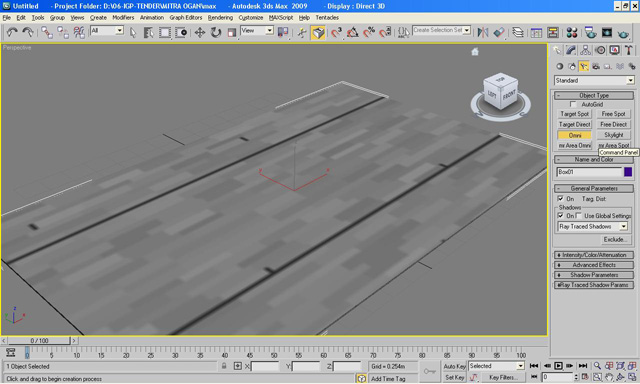Select the Select and Link tool
This screenshot has width=640, height=384.
click(x=47, y=32)
